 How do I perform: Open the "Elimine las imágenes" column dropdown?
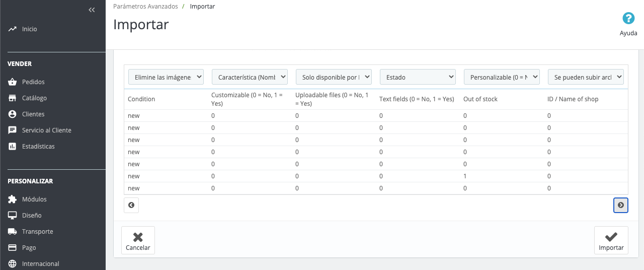(x=166, y=77)
